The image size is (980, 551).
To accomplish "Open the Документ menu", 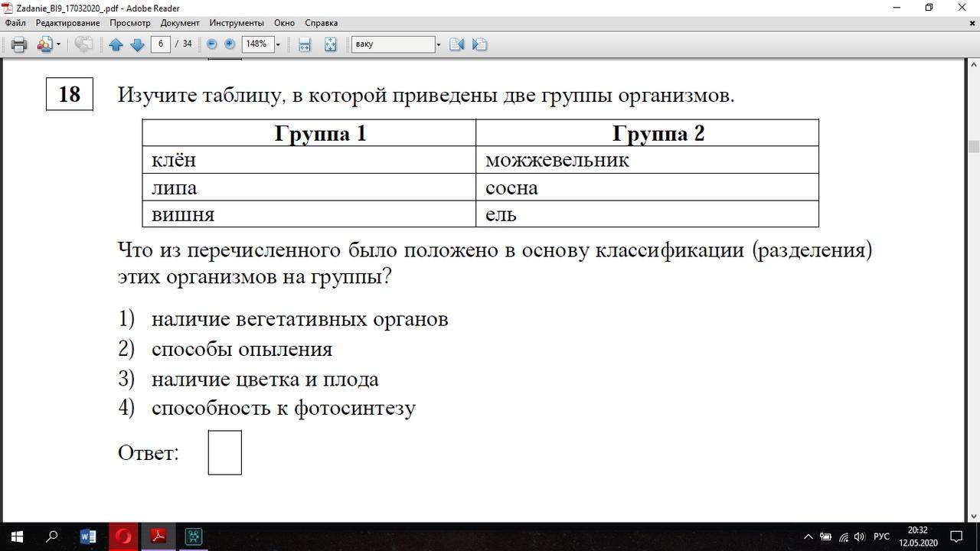I will pyautogui.click(x=180, y=23).
